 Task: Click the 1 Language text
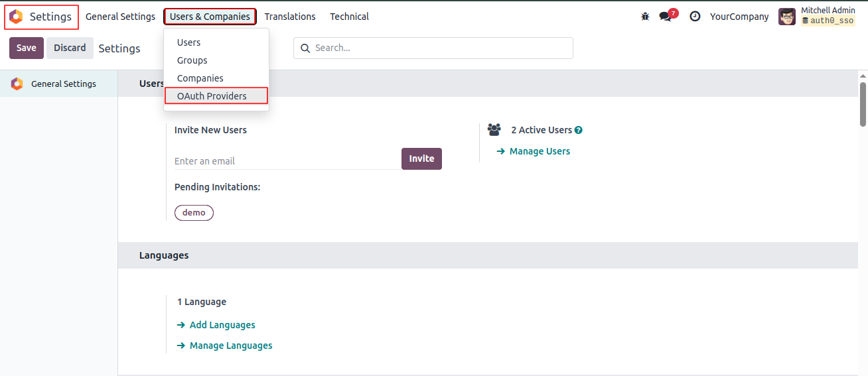point(202,302)
